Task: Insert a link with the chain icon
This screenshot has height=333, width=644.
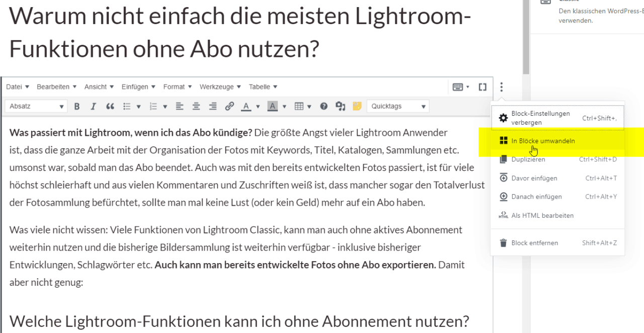Action: point(229,106)
